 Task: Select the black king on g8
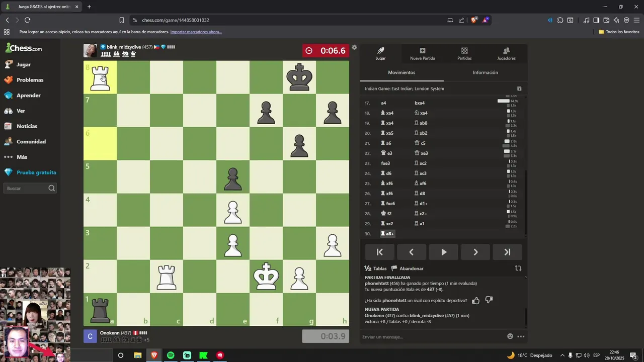299,77
